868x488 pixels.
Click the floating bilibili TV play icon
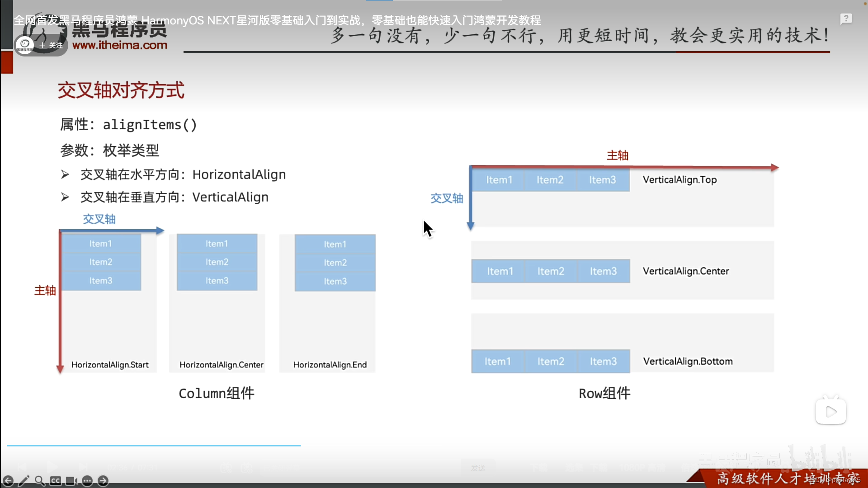(x=830, y=411)
